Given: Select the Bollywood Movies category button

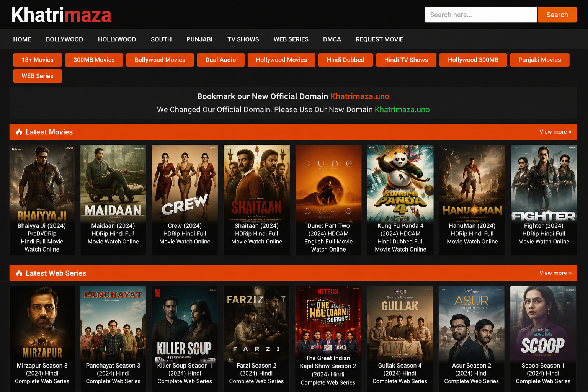Looking at the screenshot, I should click(x=160, y=60).
